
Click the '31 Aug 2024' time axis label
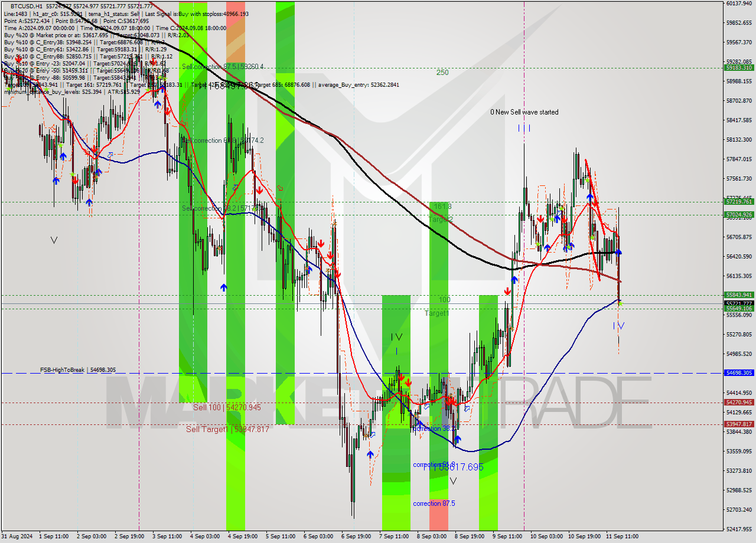tap(17, 537)
